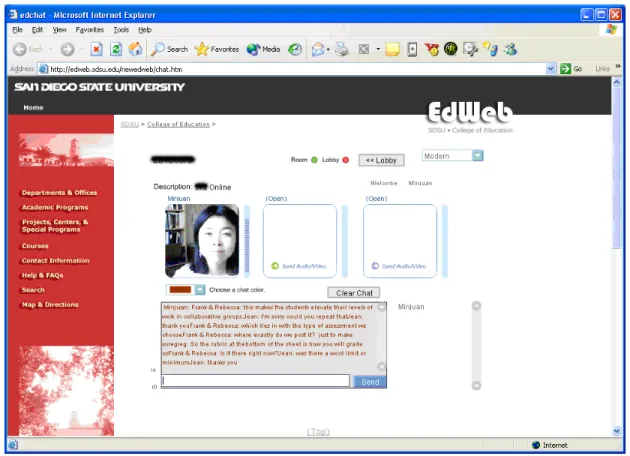
Task: Open the Messenger people icon
Action: pos(511,49)
